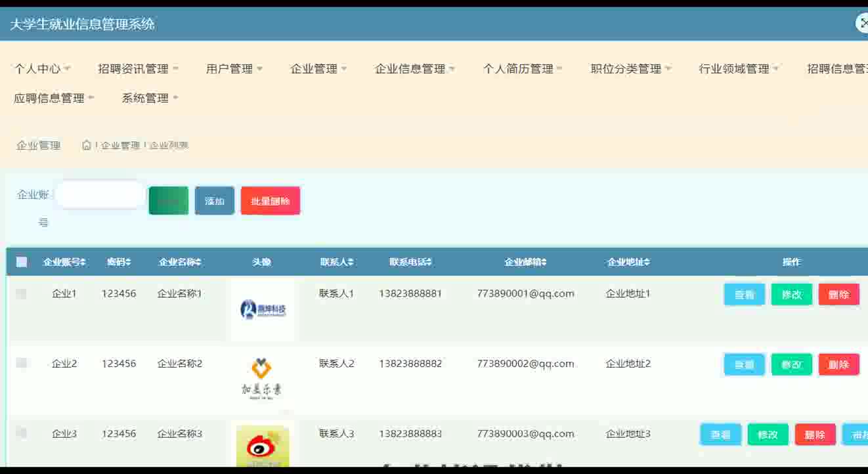Screen dimensions: 868x474
Task: Click 查看 for 企业2 row
Action: pyautogui.click(x=745, y=364)
